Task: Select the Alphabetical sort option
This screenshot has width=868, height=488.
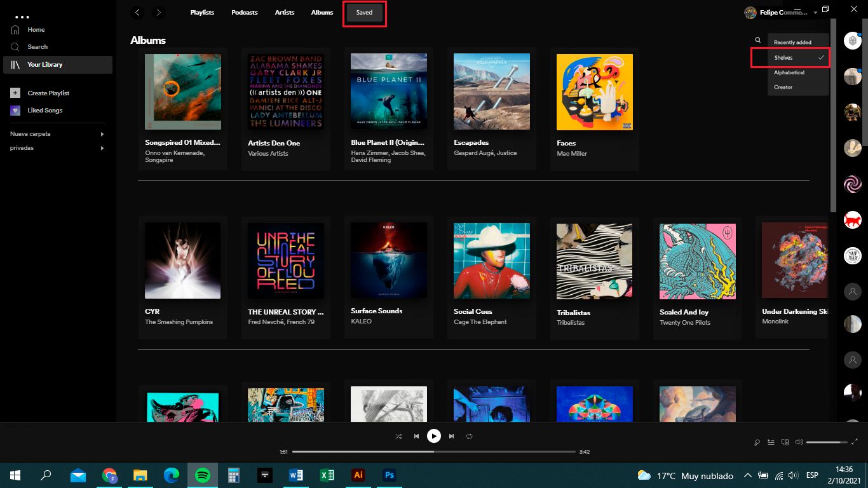Action: click(x=789, y=72)
